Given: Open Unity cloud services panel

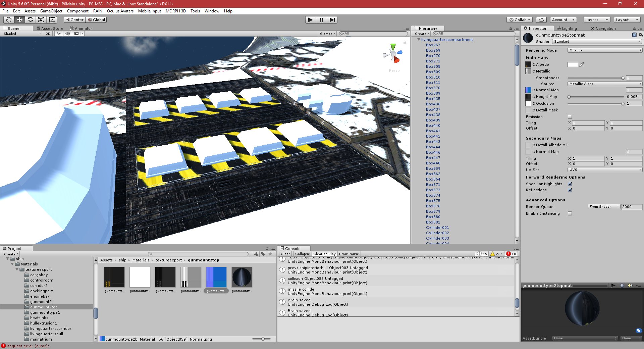Looking at the screenshot, I should [x=541, y=20].
